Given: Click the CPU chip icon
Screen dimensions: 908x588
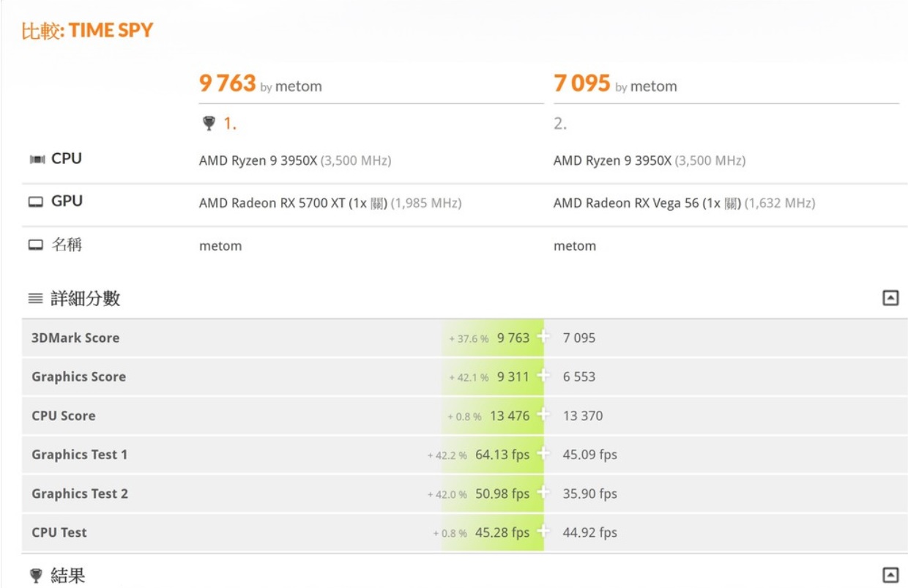Looking at the screenshot, I should [37, 159].
